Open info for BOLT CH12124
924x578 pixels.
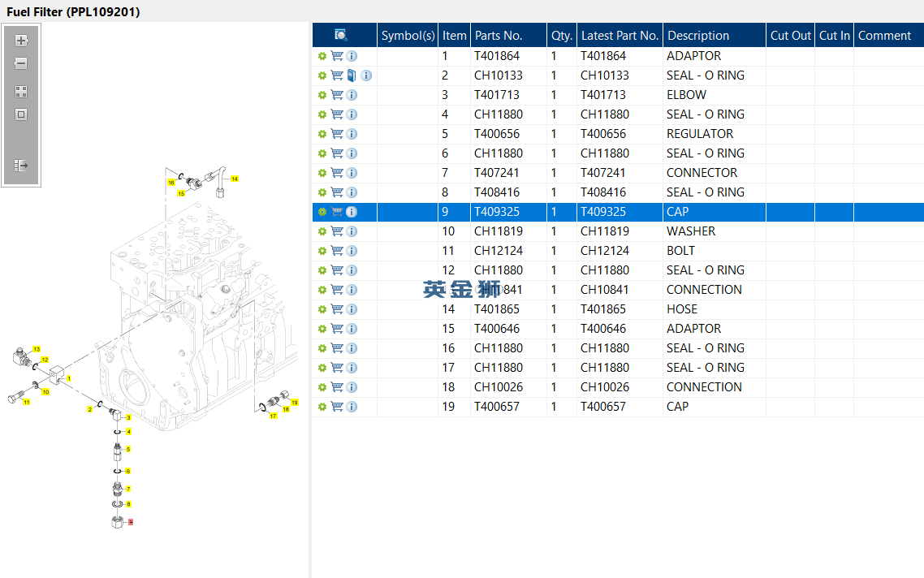[x=352, y=250]
